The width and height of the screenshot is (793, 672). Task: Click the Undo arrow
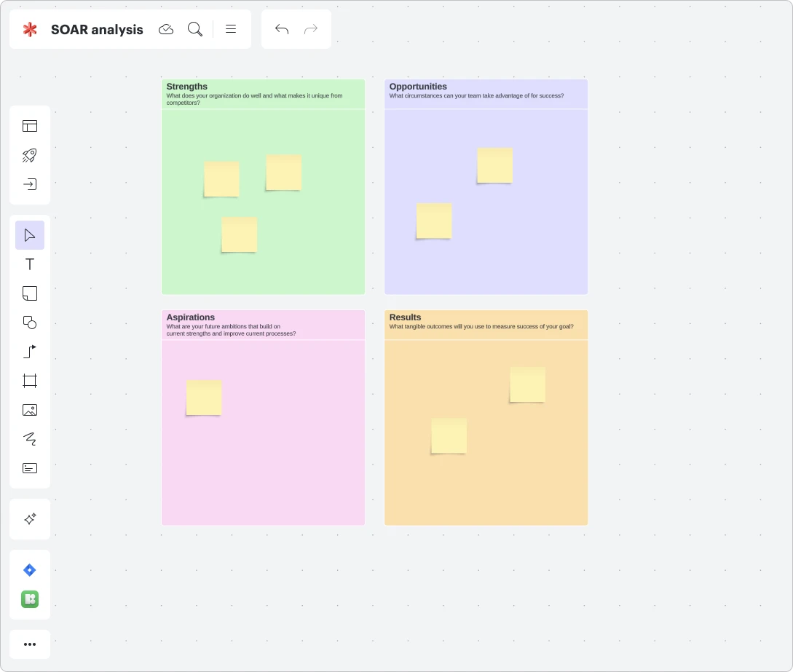point(282,29)
